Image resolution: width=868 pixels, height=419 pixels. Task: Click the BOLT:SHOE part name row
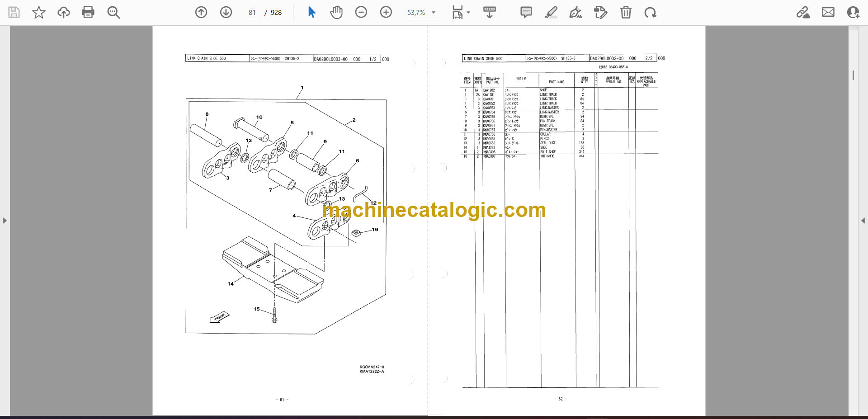click(548, 152)
